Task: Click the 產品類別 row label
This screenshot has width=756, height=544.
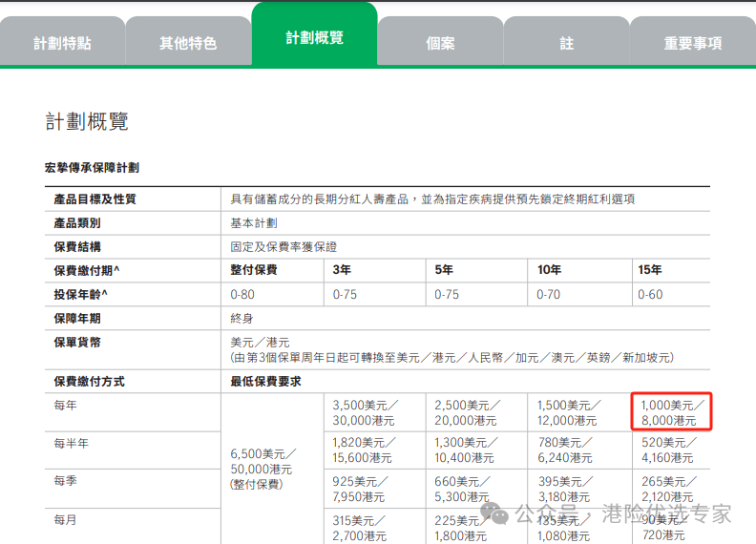Action: coord(77,223)
